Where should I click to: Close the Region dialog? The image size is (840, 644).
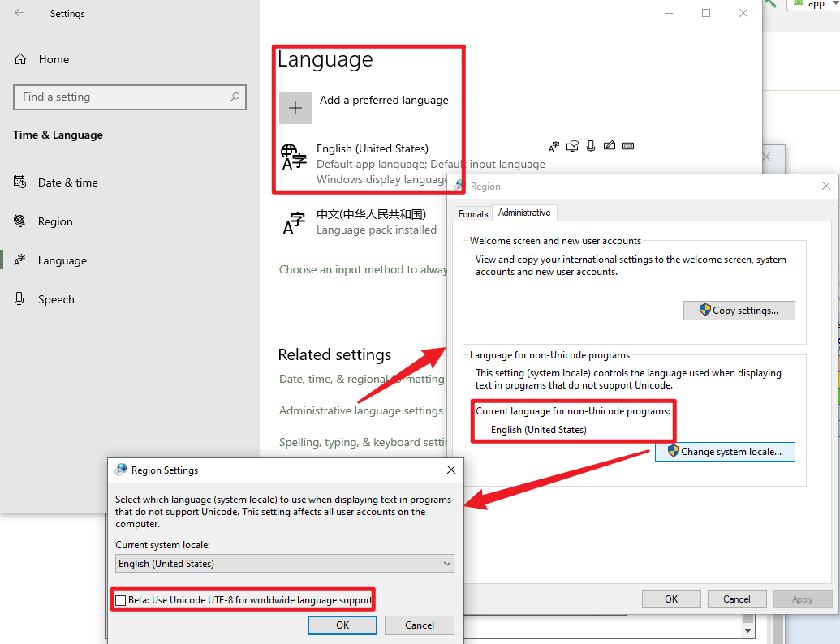826,186
